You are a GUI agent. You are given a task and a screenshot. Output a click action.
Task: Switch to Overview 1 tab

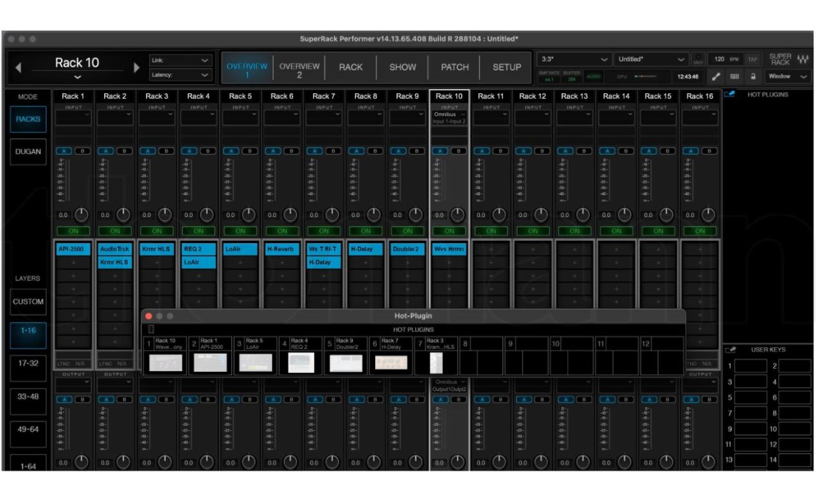pos(247,70)
